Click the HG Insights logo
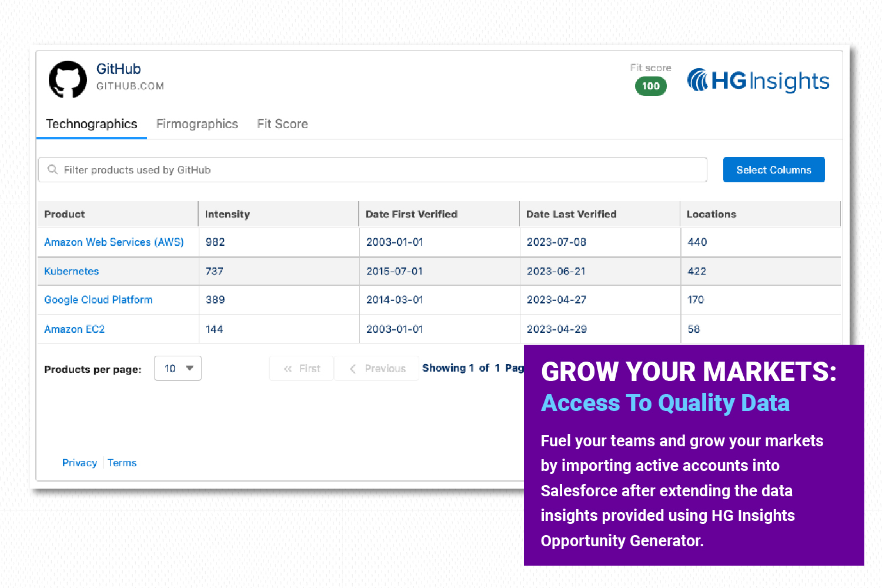This screenshot has height=588, width=882. [x=758, y=81]
